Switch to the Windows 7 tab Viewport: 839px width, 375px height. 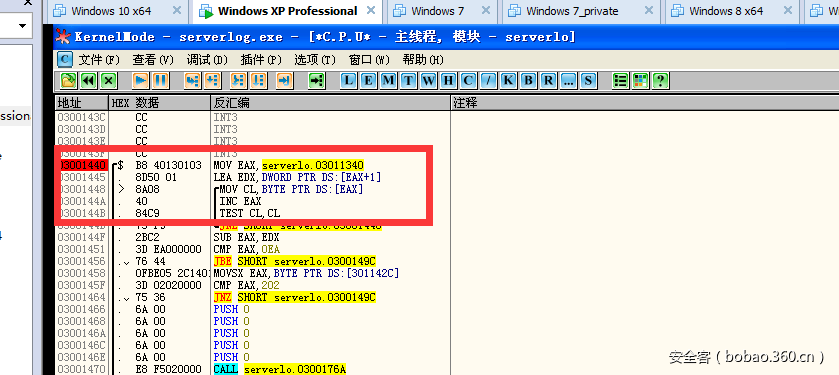[x=437, y=11]
